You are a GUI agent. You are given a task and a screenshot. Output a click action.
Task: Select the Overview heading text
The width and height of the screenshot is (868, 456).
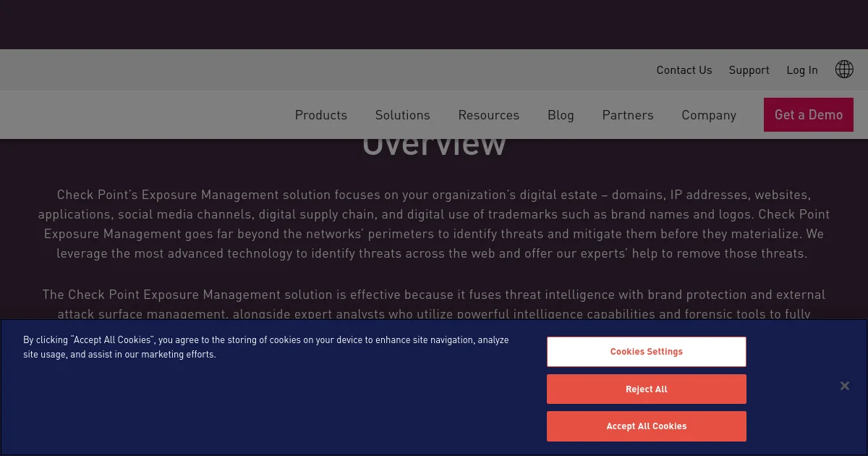point(434,147)
